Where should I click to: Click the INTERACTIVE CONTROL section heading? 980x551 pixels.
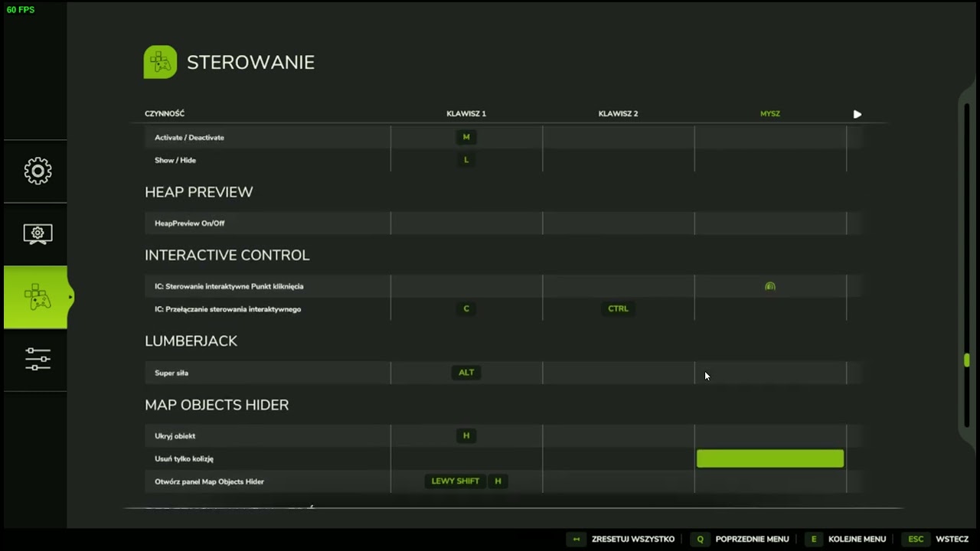coord(227,255)
